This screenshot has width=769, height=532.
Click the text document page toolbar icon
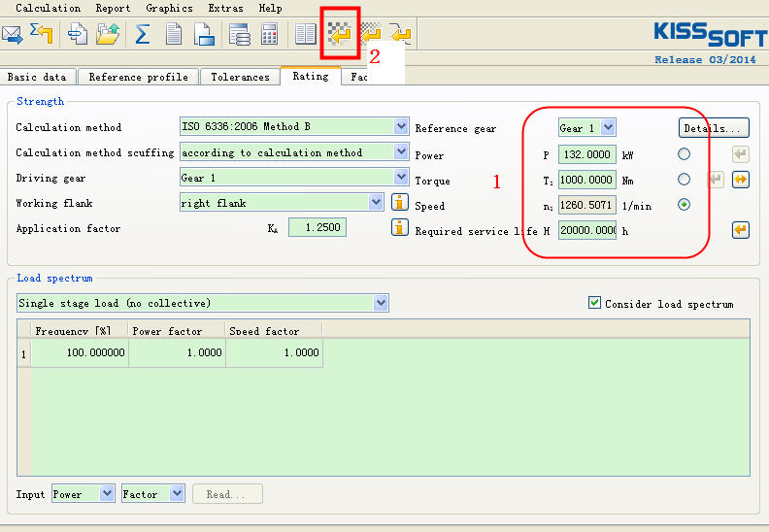[174, 34]
